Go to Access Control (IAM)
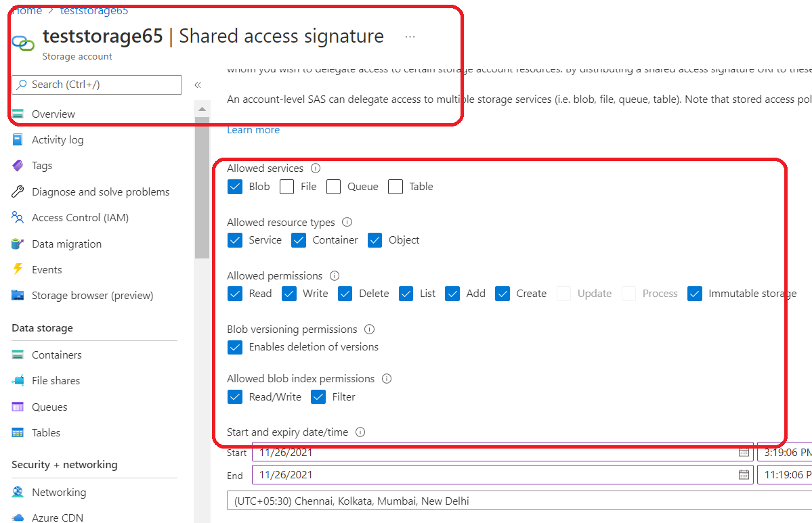This screenshot has width=812, height=523. coord(81,218)
